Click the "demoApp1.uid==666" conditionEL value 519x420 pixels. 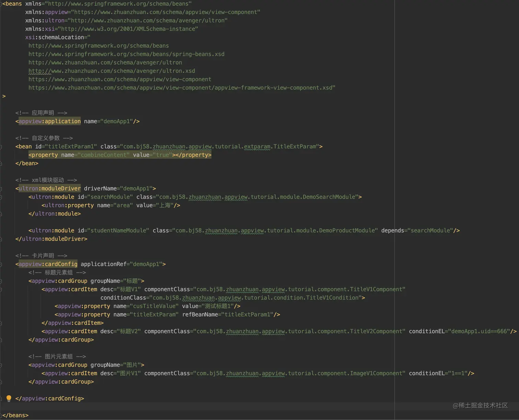coord(479,331)
